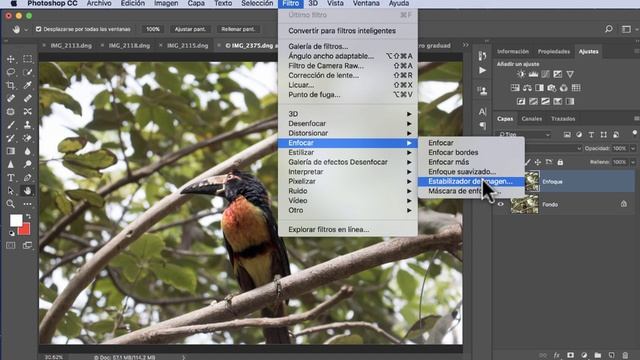Hide the Fondo layer with eye icon

point(500,204)
